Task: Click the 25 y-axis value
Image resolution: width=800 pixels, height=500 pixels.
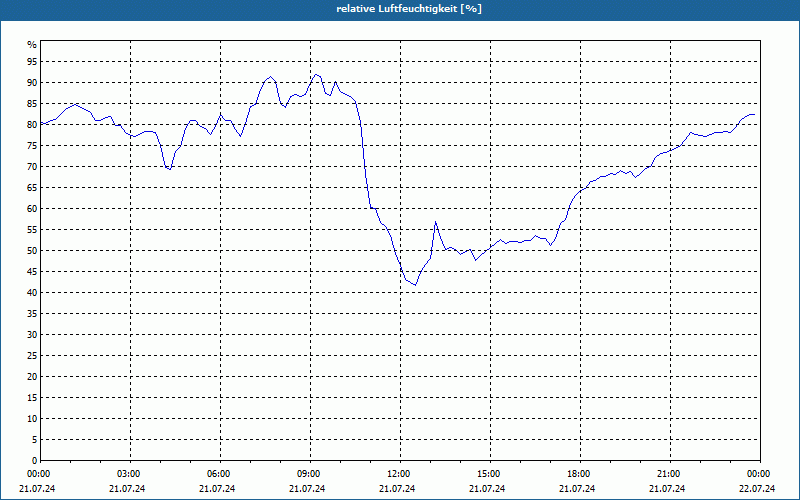Action: click(x=32, y=356)
